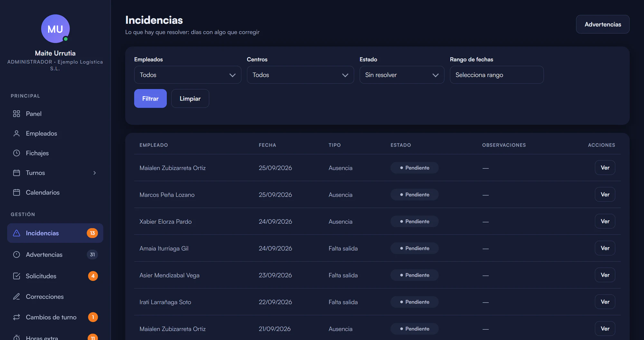Click the Empleados person icon
Image resolution: width=644 pixels, height=340 pixels.
(16, 133)
